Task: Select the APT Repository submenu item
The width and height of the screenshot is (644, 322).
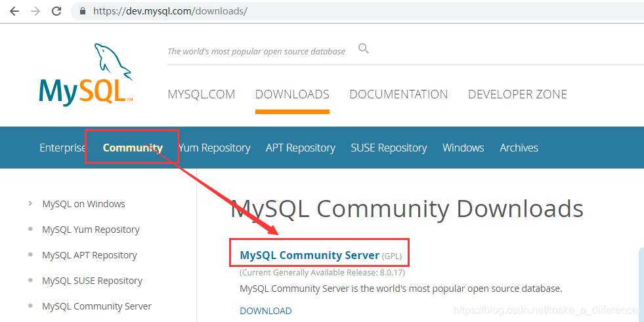Action: click(300, 148)
